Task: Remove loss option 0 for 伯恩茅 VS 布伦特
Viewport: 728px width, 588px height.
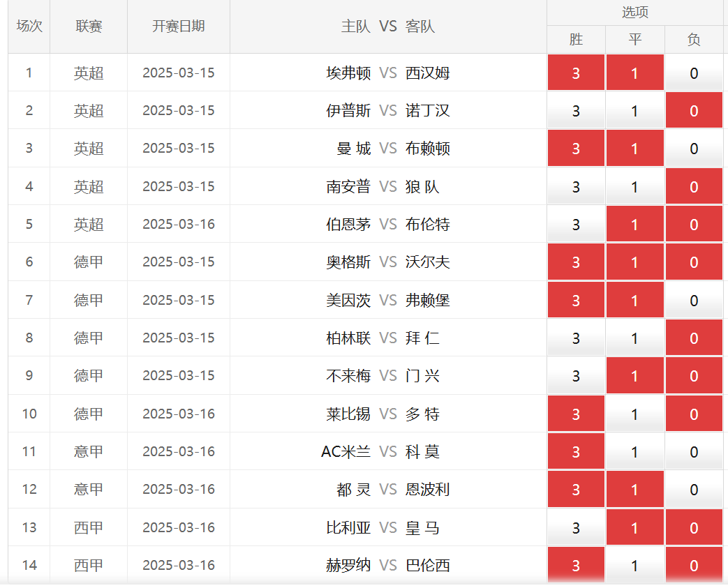Action: (x=694, y=224)
